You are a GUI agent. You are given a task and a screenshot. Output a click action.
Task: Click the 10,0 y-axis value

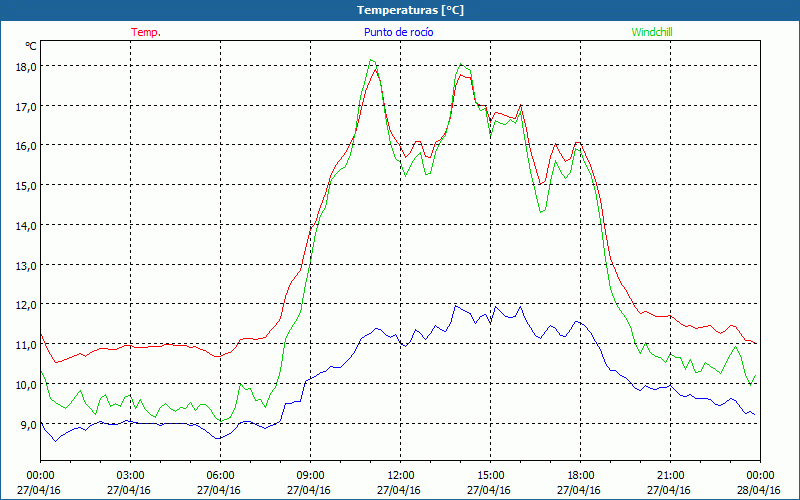click(26, 385)
